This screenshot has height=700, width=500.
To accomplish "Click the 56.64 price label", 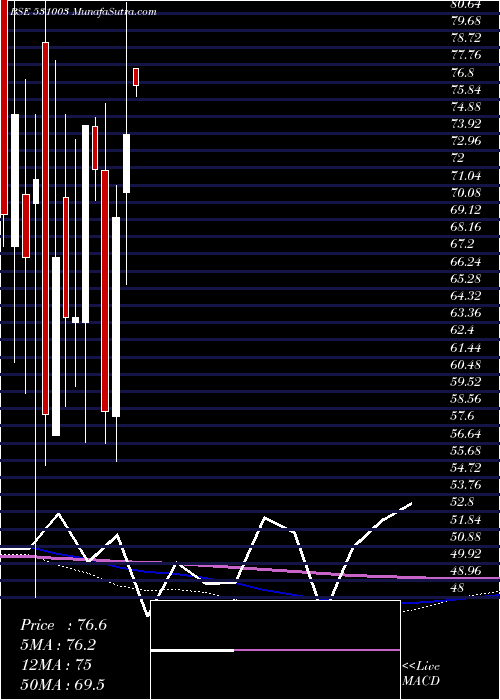I will (467, 433).
